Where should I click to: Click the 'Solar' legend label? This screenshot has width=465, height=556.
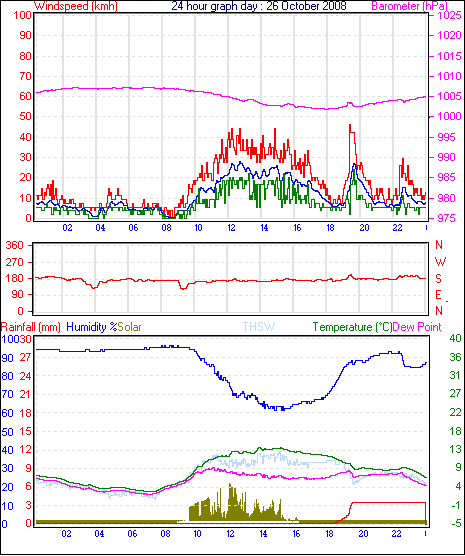click(129, 327)
